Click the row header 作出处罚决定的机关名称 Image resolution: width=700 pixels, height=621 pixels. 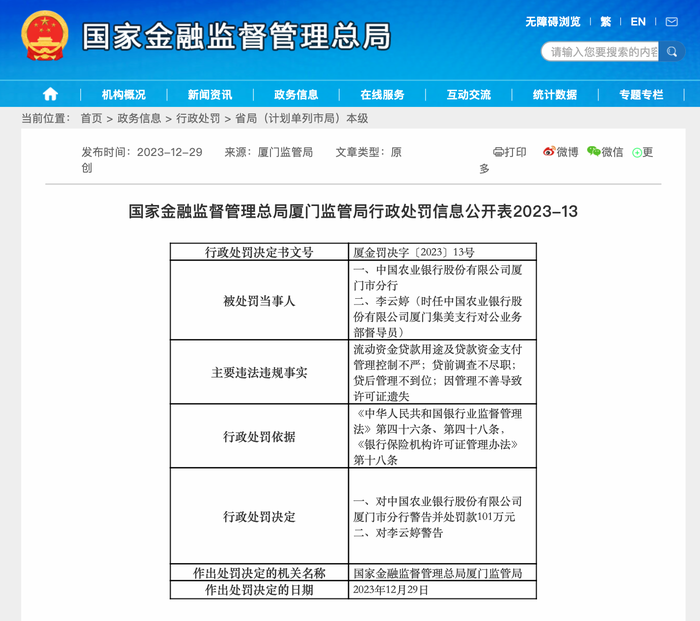coord(259,573)
